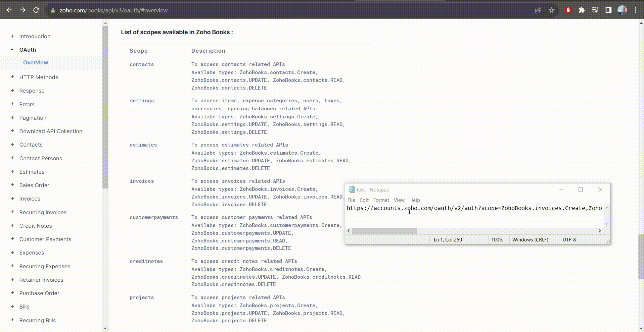644x332 pixels.
Task: Expand the Customer Payments section
Action: click(x=12, y=239)
